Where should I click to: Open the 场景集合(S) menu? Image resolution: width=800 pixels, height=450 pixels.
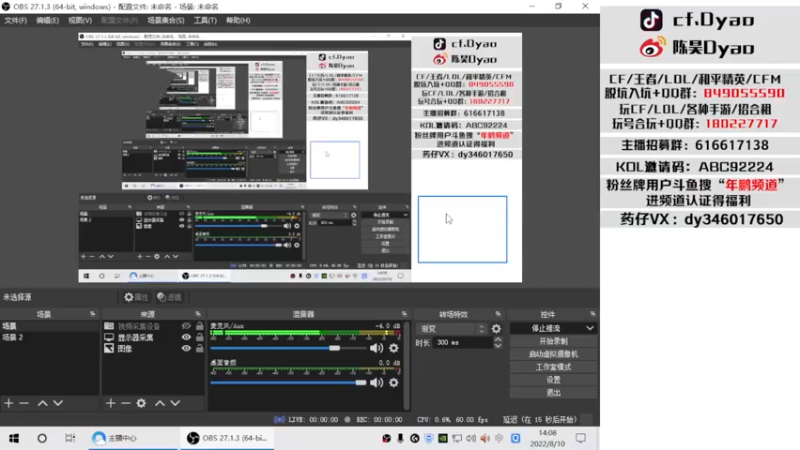coord(166,20)
